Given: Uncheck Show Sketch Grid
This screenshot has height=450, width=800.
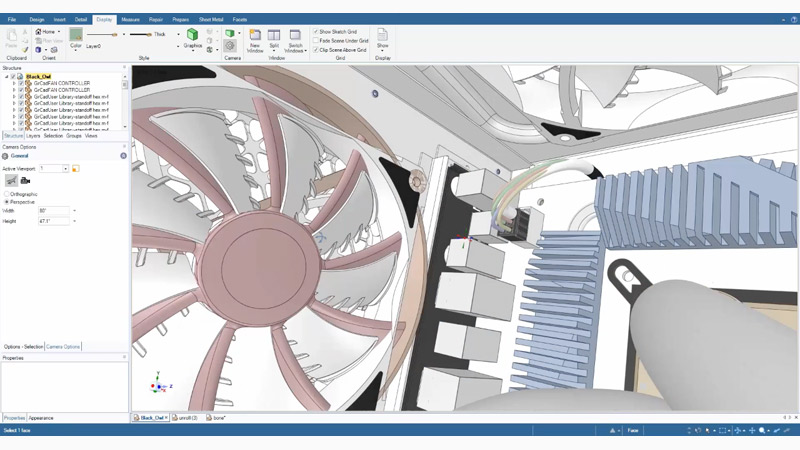Looking at the screenshot, I should 316,32.
